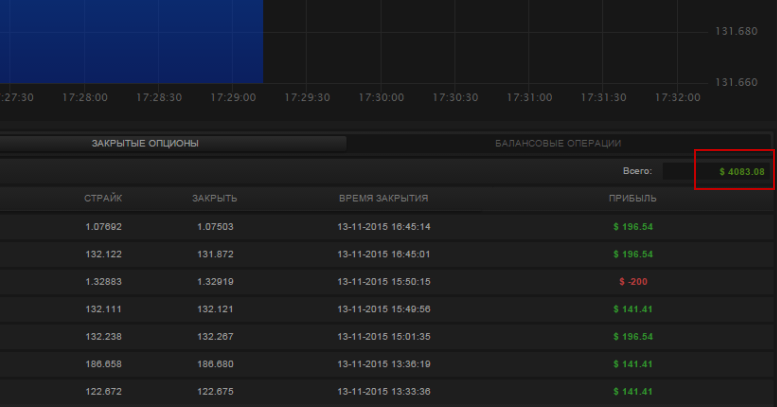The width and height of the screenshot is (777, 407).
Task: Click the ВРЕМЯ ЗАКРЫТИЯ column header
Action: 384,199
